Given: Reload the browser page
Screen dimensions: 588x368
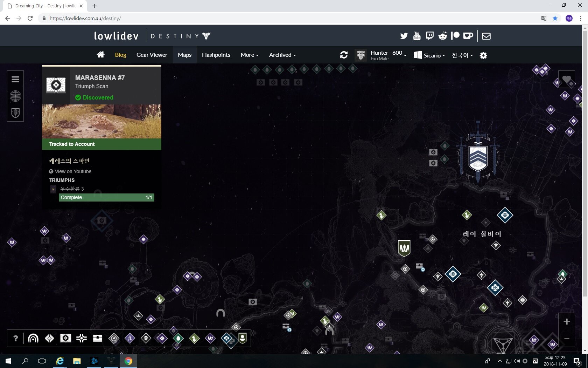Looking at the screenshot, I should pos(30,18).
